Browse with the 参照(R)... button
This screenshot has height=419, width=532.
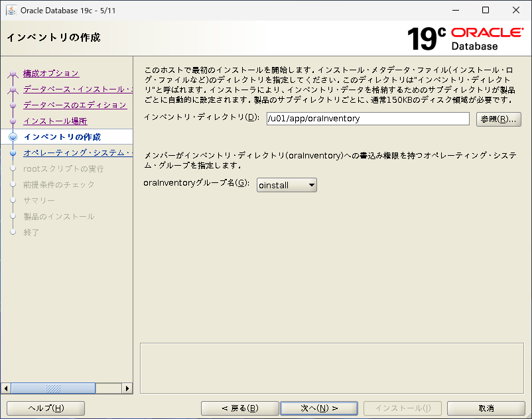click(498, 119)
